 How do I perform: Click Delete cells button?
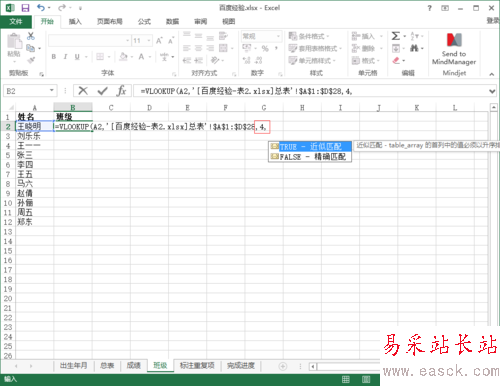[x=363, y=48]
